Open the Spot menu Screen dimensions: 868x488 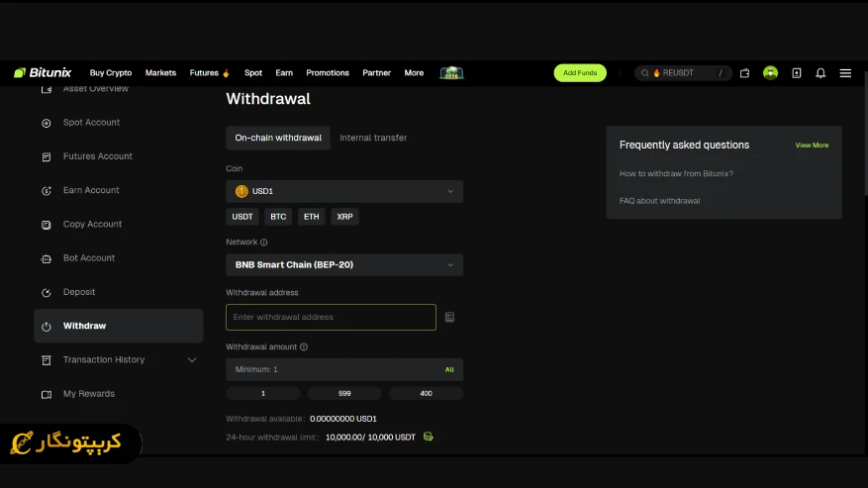point(253,72)
